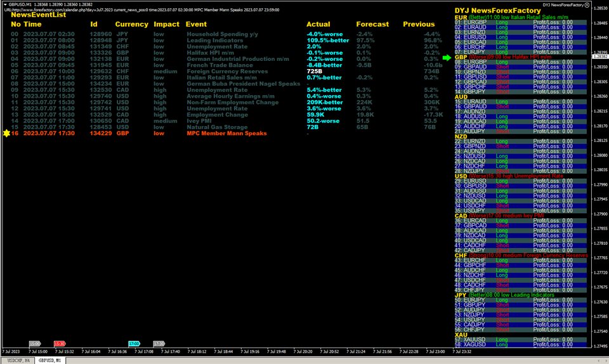Select pair row 11: GBPUSD
609x364 pixels.
coord(520,77)
